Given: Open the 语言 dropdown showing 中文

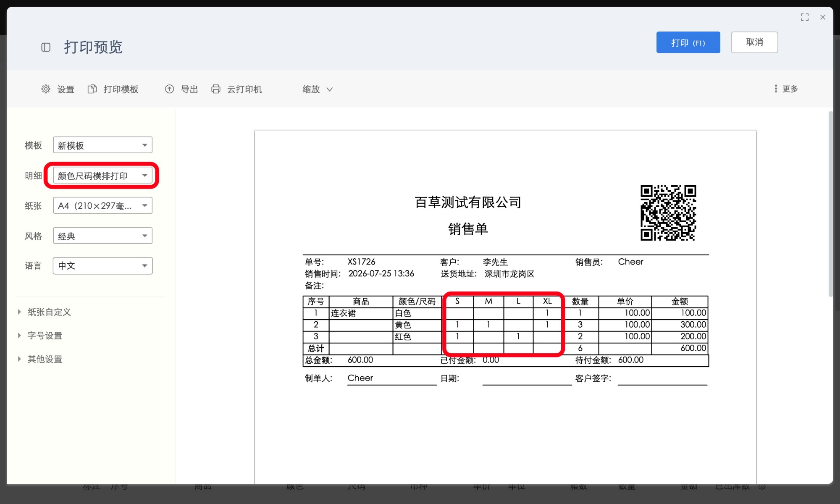Looking at the screenshot, I should pos(102,265).
